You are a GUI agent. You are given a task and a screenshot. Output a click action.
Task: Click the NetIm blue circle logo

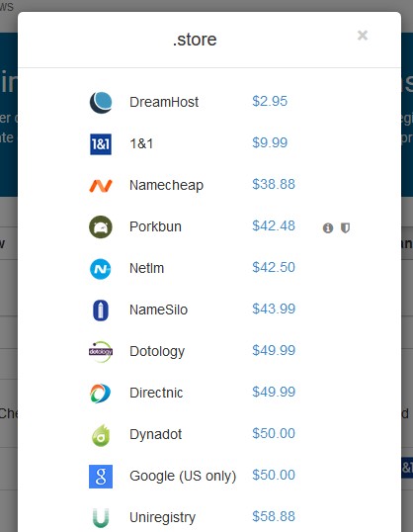tap(101, 269)
